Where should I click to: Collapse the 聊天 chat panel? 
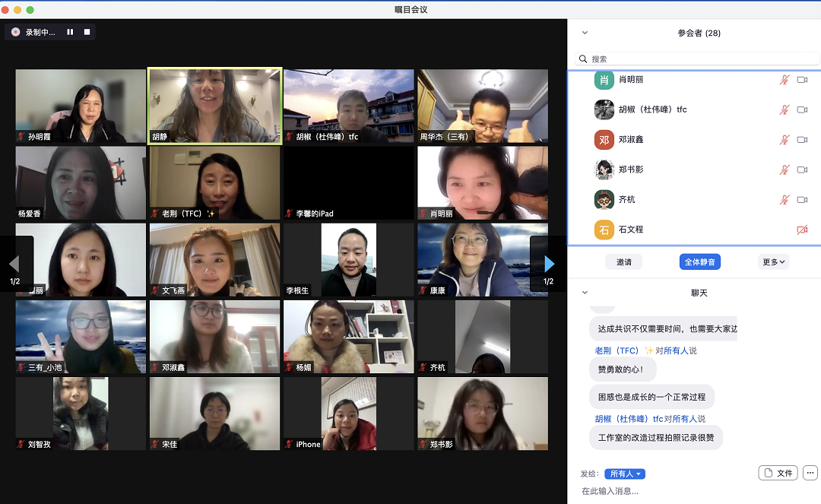585,293
